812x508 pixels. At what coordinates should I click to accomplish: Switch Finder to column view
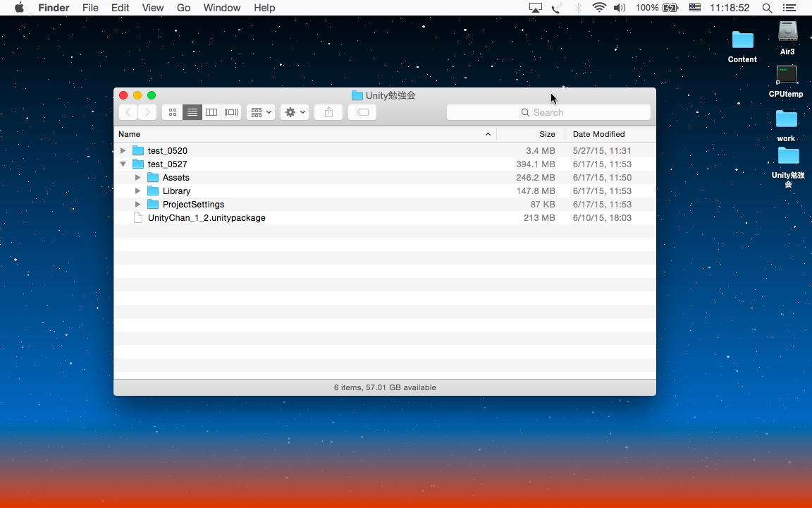pyautogui.click(x=211, y=112)
